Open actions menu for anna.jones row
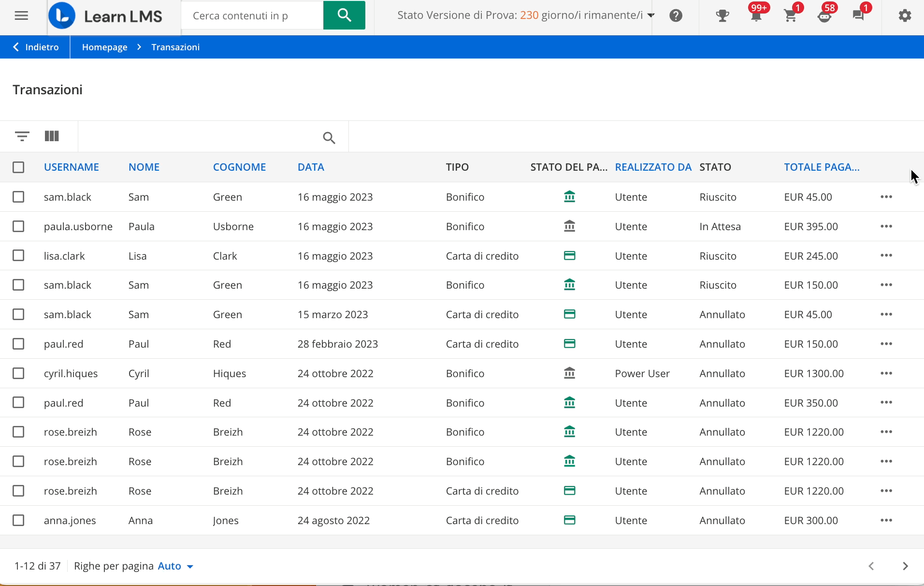The height and width of the screenshot is (586, 924). click(x=886, y=520)
